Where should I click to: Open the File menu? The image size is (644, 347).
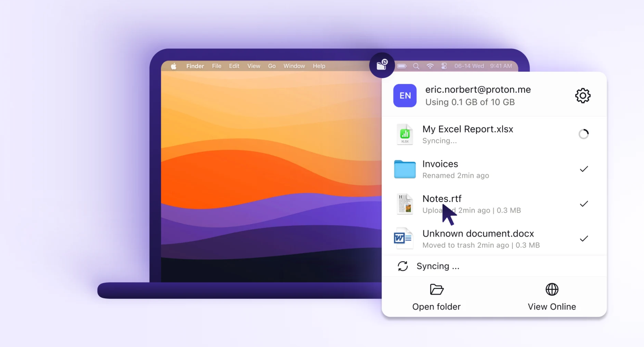(216, 66)
